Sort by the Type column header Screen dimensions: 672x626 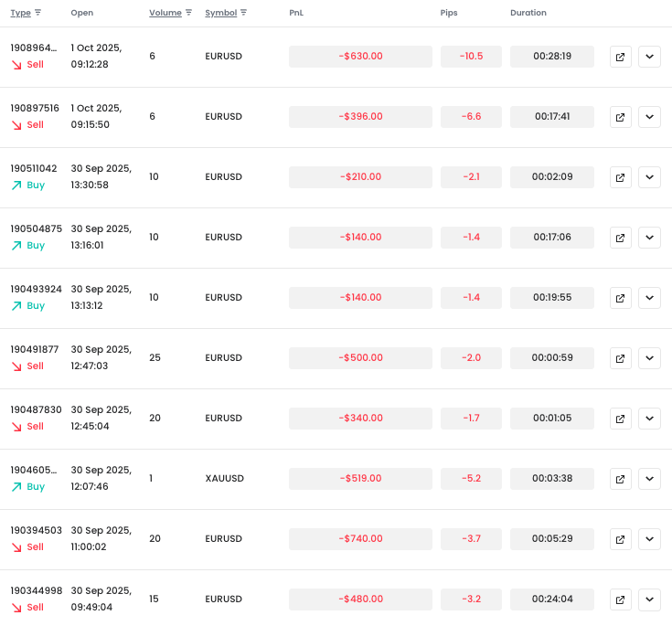coord(20,14)
